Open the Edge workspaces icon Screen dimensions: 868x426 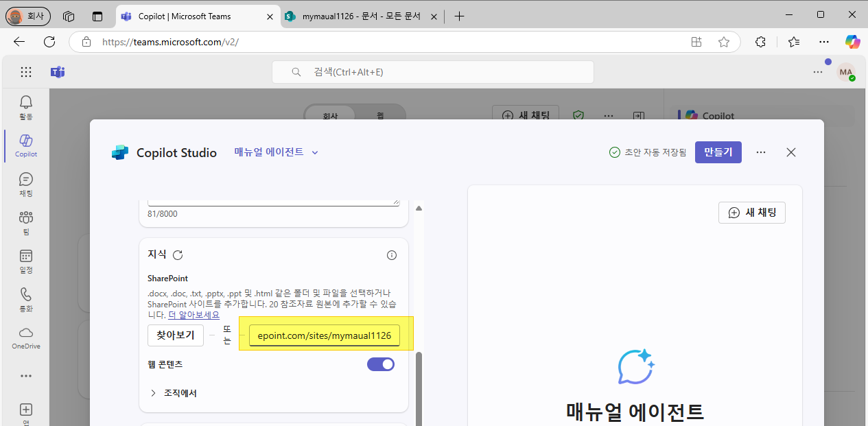tap(69, 16)
